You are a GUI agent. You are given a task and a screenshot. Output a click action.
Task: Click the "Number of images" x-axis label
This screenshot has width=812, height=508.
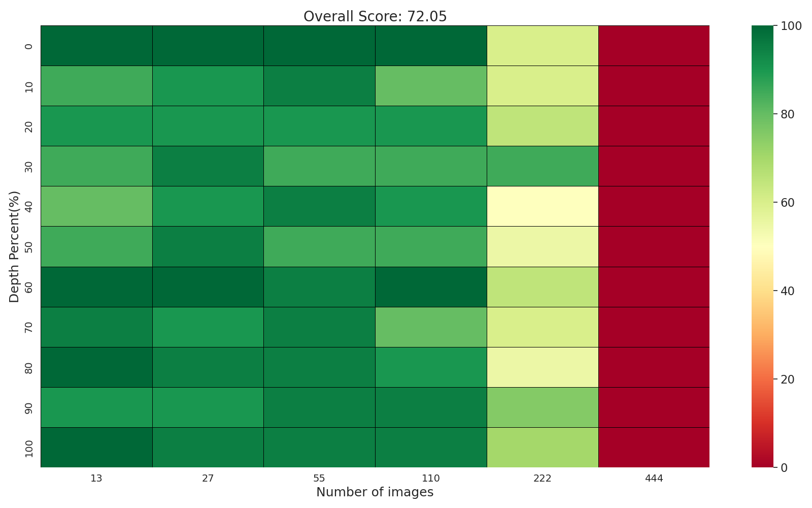pos(375,492)
